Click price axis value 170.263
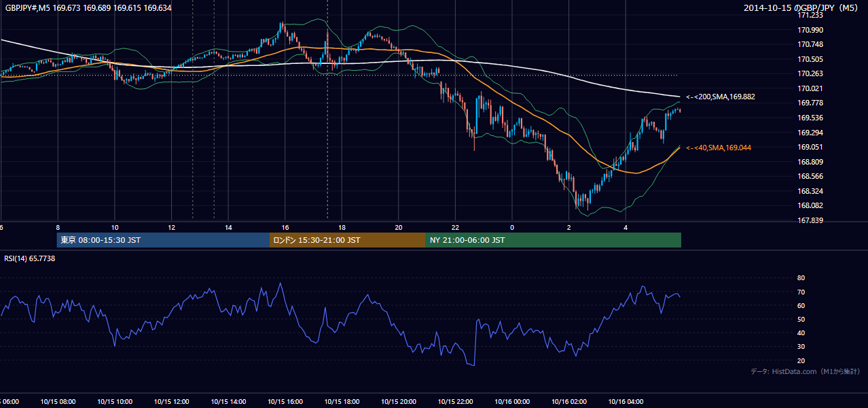The height and width of the screenshot is (408, 868). [x=810, y=74]
